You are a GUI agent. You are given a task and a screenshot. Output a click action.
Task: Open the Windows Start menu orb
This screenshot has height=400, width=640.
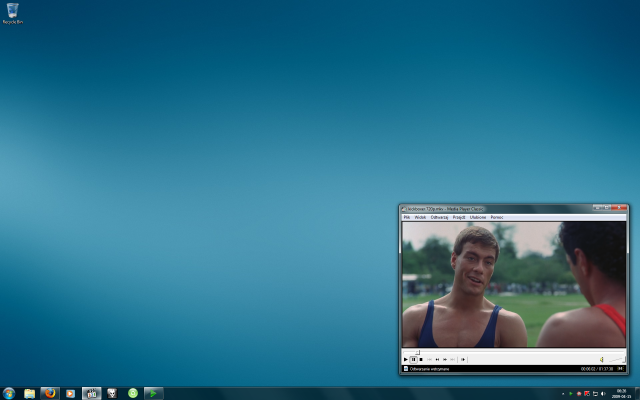click(9, 393)
